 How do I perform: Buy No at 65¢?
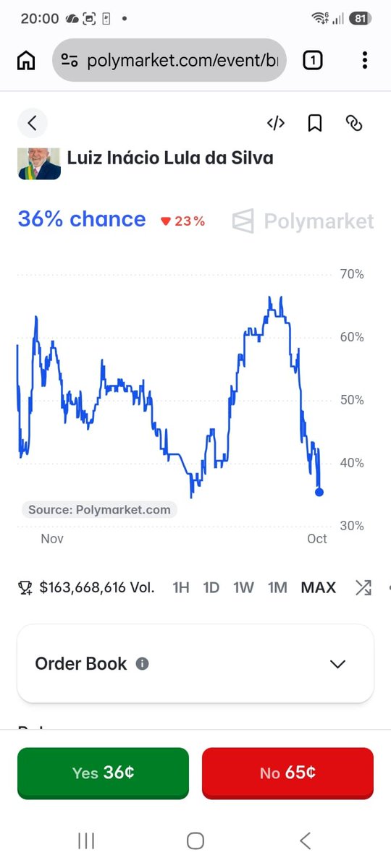click(x=287, y=773)
